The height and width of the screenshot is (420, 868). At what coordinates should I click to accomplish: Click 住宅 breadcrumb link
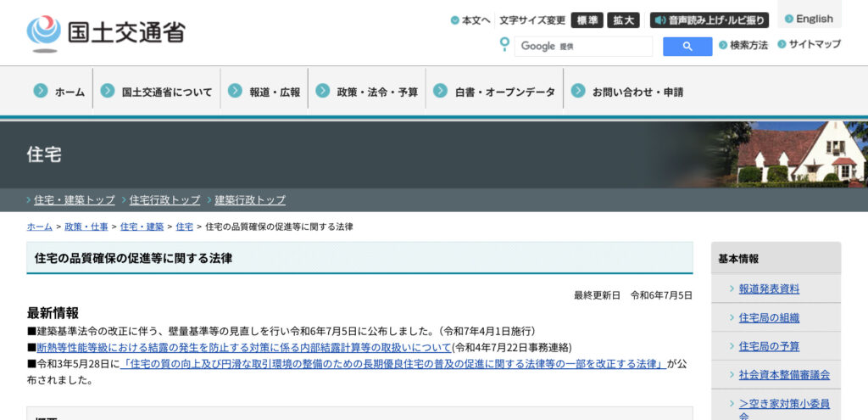tap(184, 227)
